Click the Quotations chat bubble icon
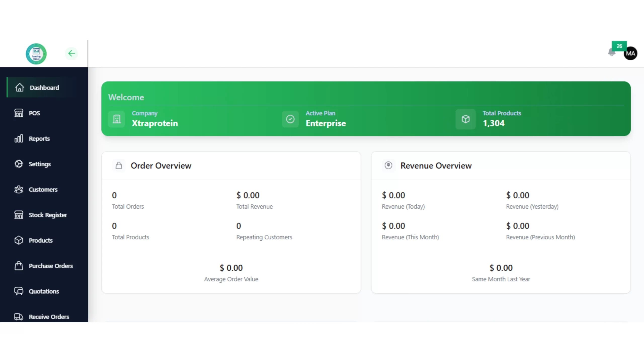 tap(19, 291)
